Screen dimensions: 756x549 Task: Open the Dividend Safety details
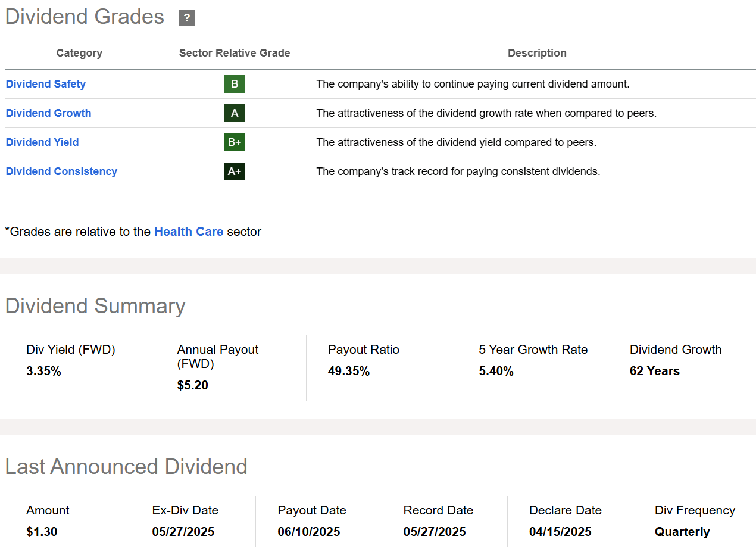pyautogui.click(x=45, y=83)
